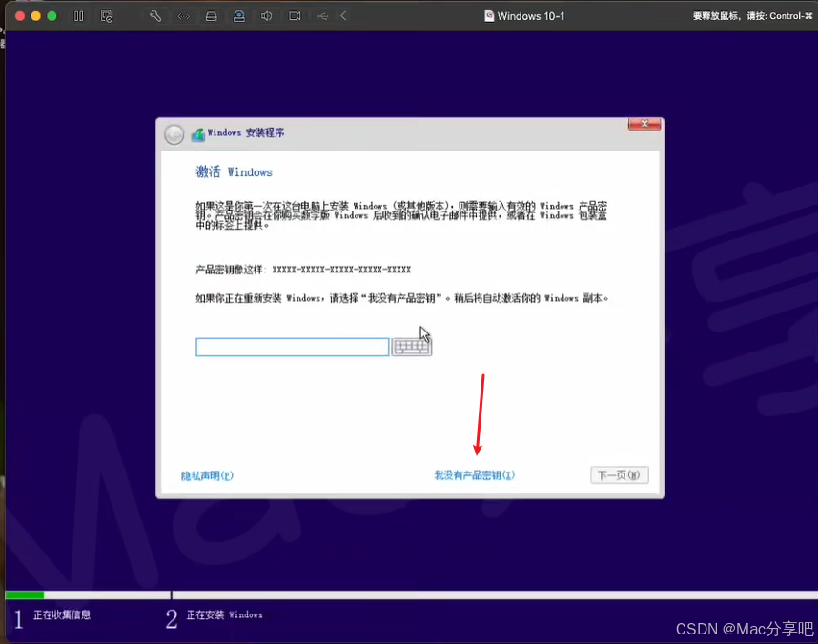Click the green installation progress bar
Screen dimensions: 818x644
pyautogui.click(x=25, y=595)
